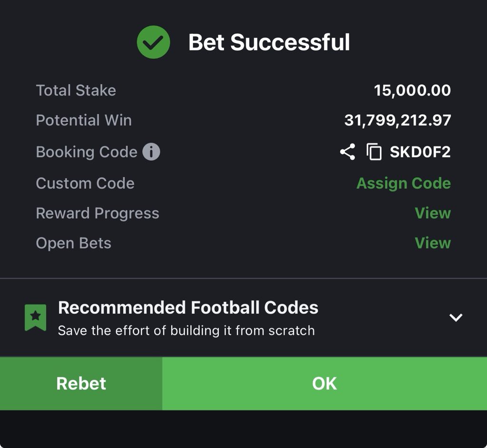
Task: Share the booking code via share icon
Action: [347, 152]
